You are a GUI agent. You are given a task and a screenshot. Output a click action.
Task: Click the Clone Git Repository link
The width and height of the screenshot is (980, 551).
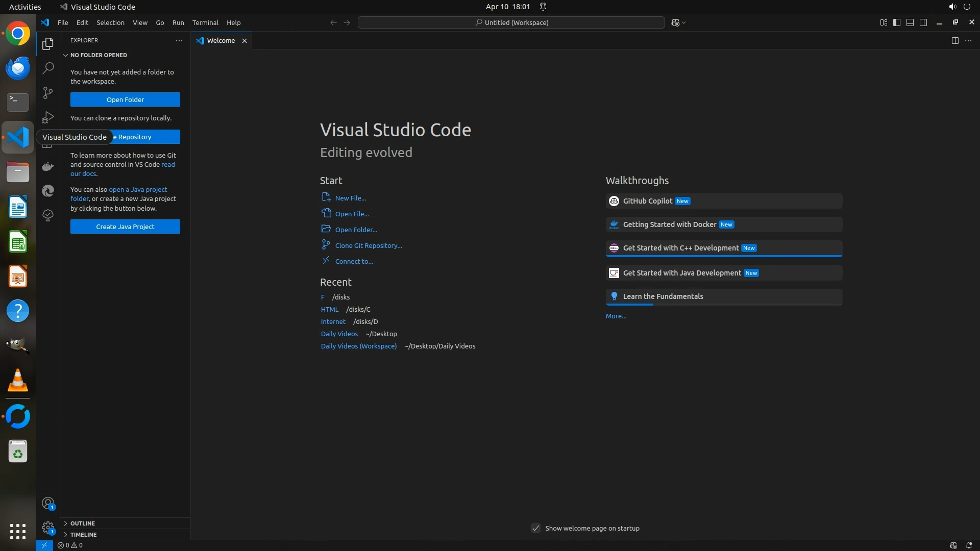[x=368, y=245]
